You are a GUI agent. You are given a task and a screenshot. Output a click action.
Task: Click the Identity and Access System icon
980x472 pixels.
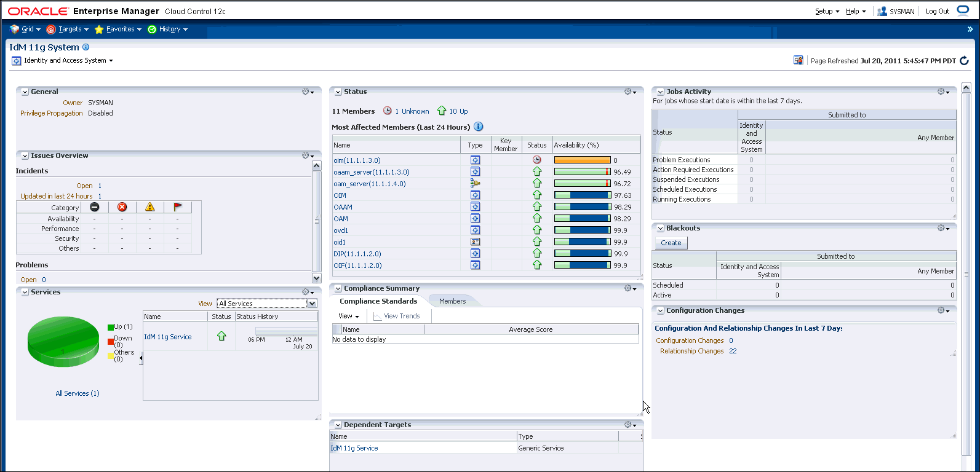coord(17,61)
